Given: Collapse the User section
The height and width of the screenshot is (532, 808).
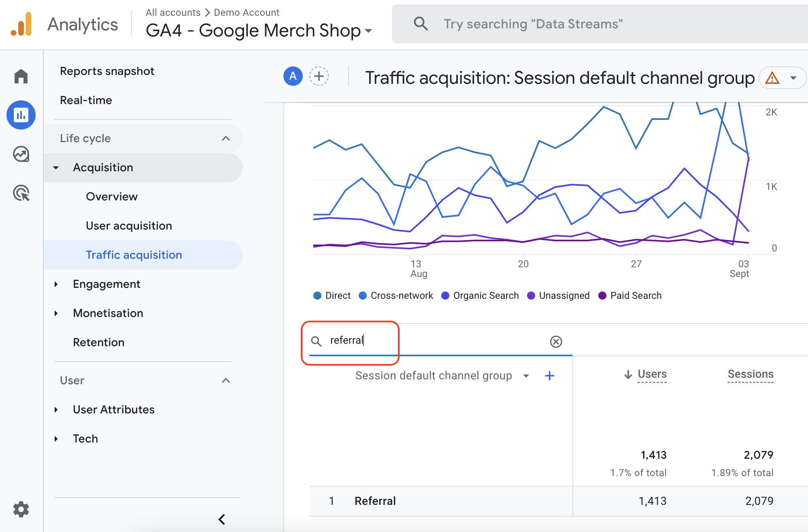Looking at the screenshot, I should (226, 381).
